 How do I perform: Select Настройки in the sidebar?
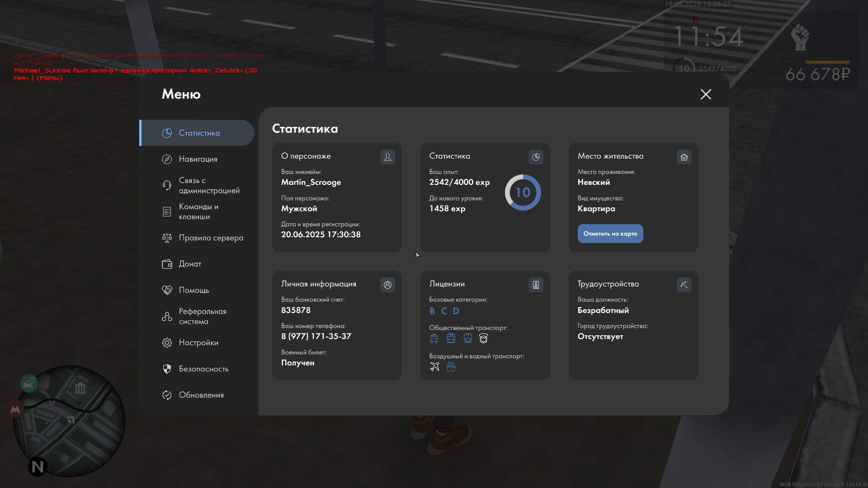tap(198, 343)
